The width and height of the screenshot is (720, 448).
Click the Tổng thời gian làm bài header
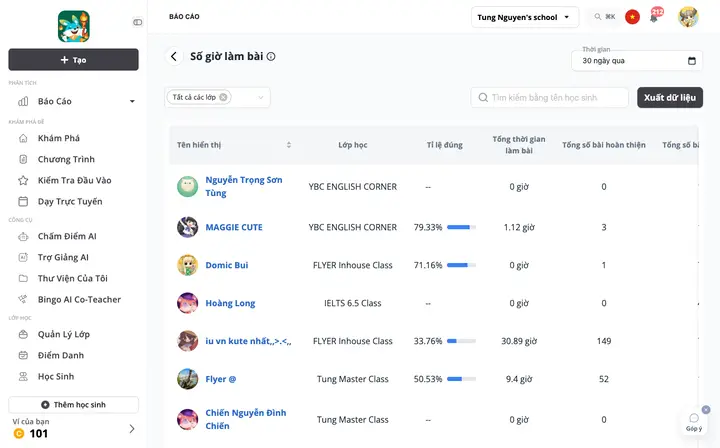[x=519, y=145]
